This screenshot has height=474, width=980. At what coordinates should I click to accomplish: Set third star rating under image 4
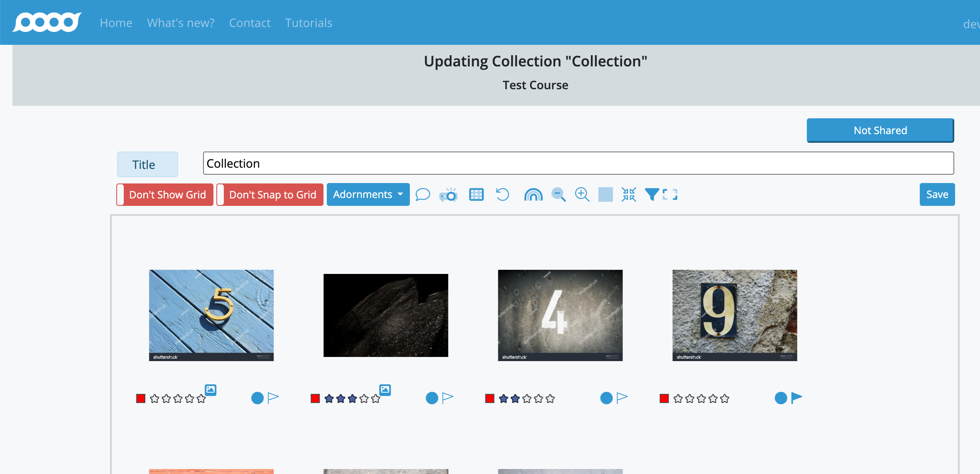point(527,399)
